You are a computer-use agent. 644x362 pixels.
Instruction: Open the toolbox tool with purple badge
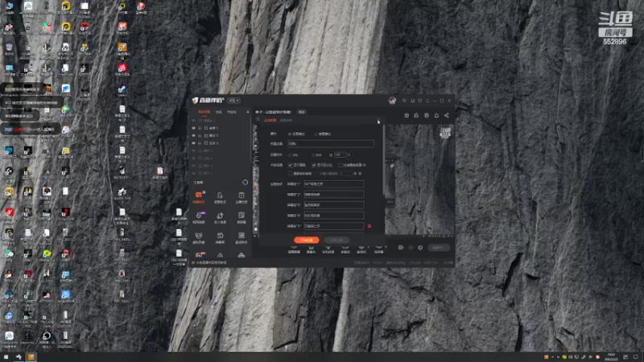(x=199, y=217)
